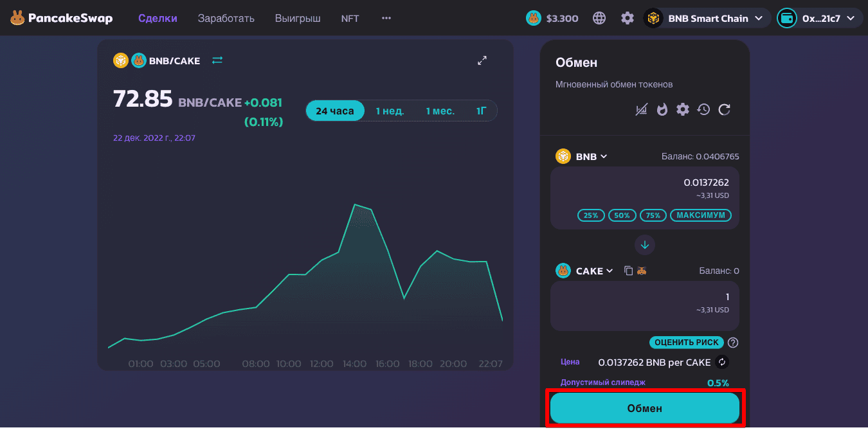Image resolution: width=868 pixels, height=430 pixels.
Task: Open the risk scan help question mark
Action: pyautogui.click(x=733, y=343)
